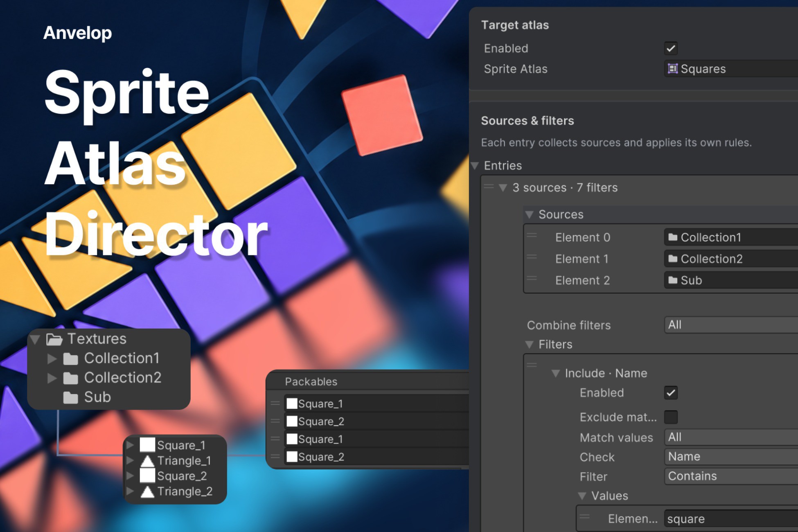This screenshot has width=798, height=532.
Task: Click the open folder icon beside Textures
Action: tap(54, 339)
